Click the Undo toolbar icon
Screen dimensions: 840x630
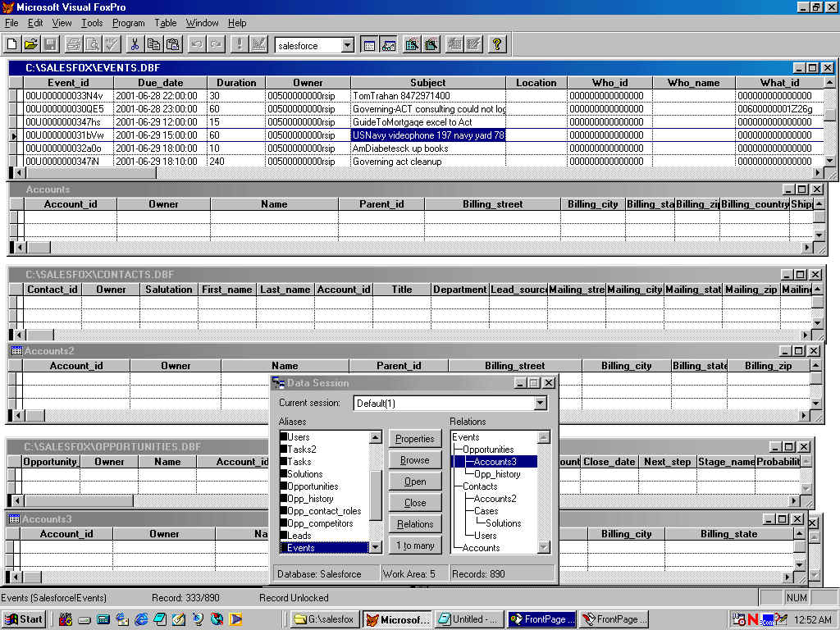[x=197, y=44]
